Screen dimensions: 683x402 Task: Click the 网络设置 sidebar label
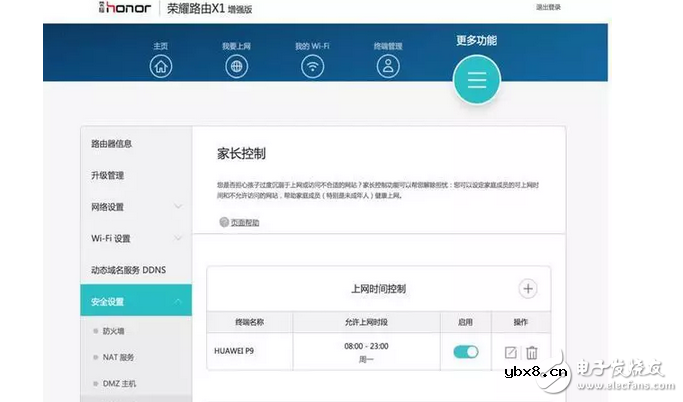[x=108, y=207]
